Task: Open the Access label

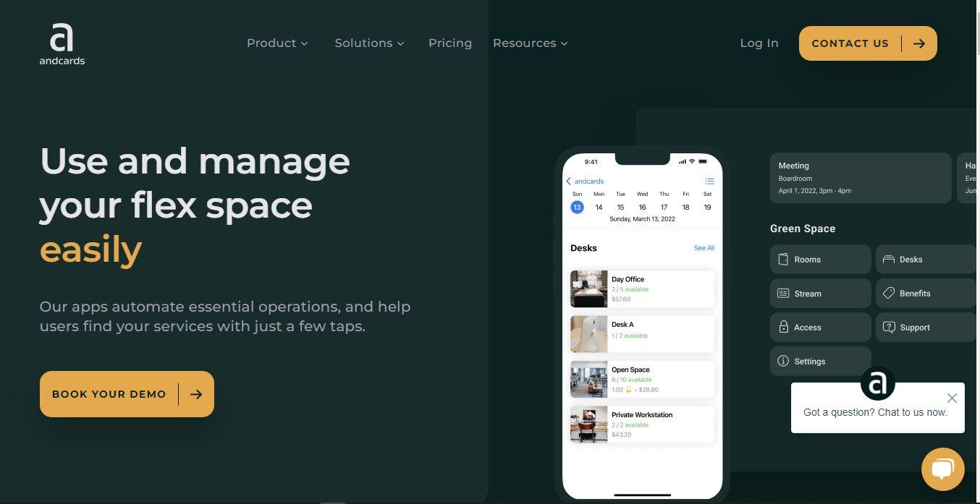Action: (808, 328)
